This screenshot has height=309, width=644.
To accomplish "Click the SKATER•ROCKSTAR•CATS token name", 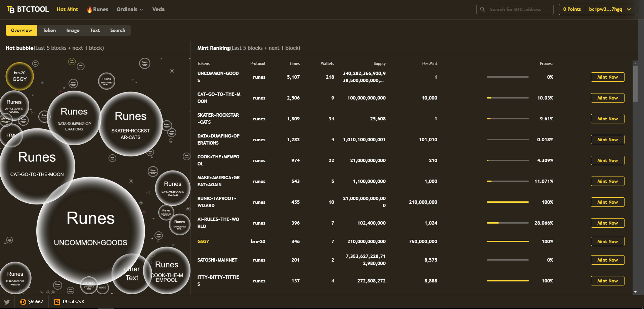I will pos(218,119).
